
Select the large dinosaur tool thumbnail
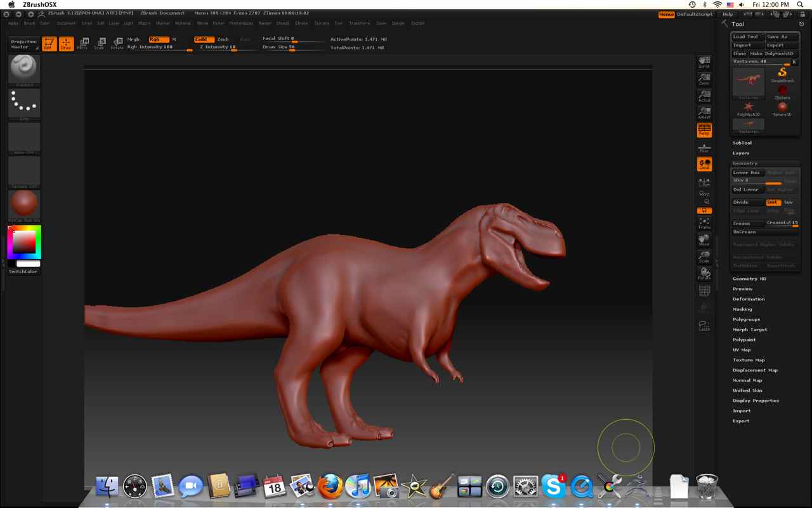point(749,83)
